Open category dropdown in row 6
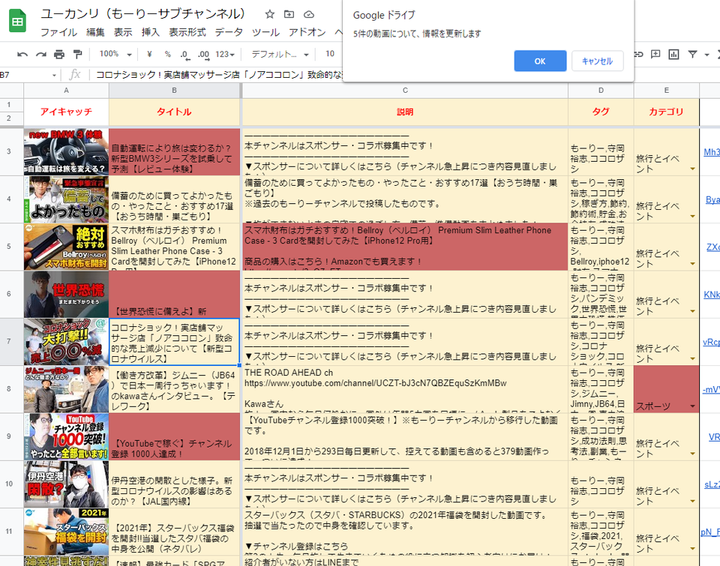 692,311
